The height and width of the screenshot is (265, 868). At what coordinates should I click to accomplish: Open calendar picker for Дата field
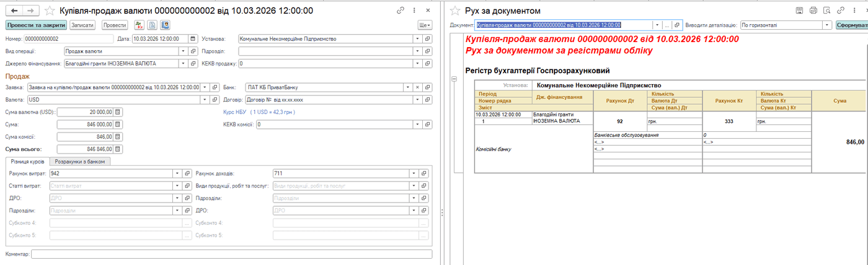click(x=193, y=38)
